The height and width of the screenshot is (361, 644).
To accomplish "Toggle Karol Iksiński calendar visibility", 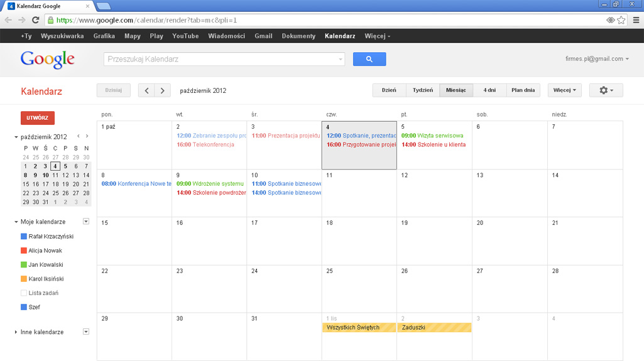I will coord(24,279).
